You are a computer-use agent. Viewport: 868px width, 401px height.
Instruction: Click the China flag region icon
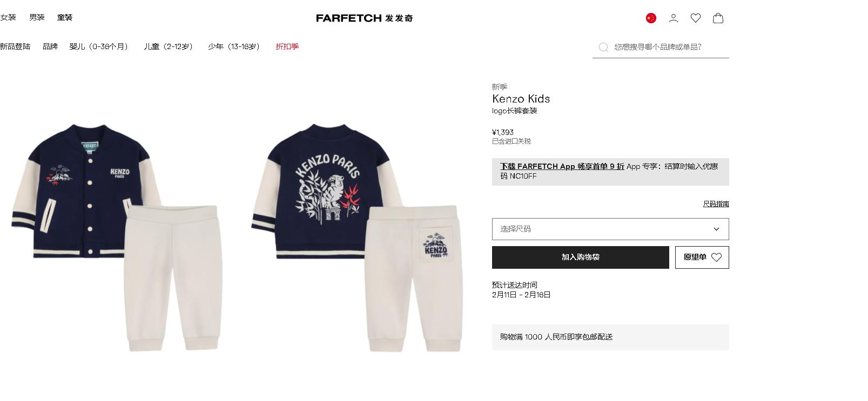tap(651, 18)
